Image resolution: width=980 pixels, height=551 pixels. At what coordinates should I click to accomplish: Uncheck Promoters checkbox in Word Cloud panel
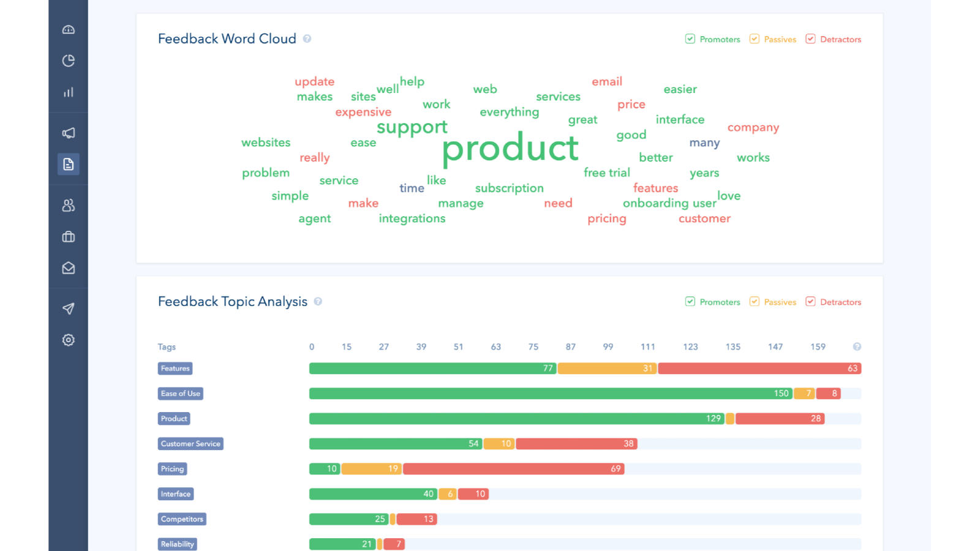690,39
